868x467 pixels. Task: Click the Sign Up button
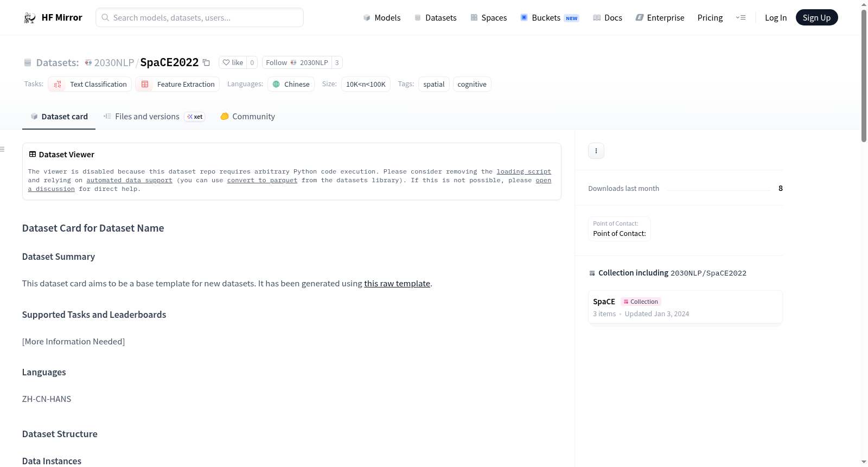816,17
